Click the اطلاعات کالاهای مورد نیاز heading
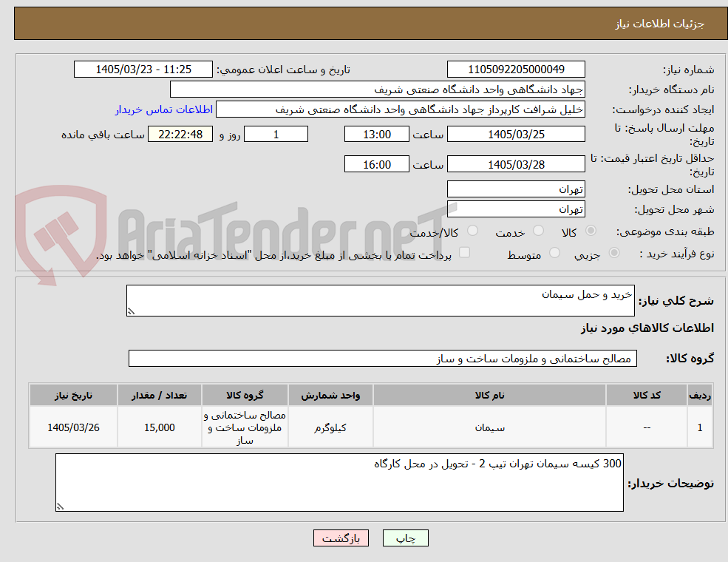 pos(647,328)
